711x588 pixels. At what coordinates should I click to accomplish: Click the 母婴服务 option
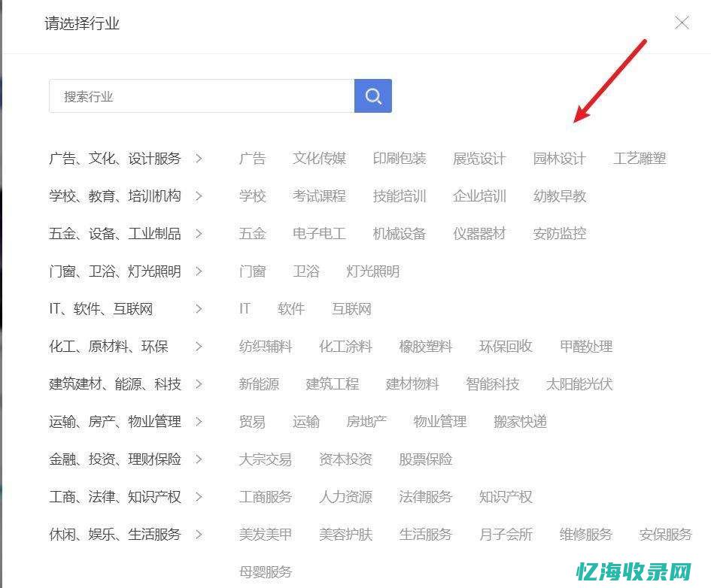click(x=265, y=571)
